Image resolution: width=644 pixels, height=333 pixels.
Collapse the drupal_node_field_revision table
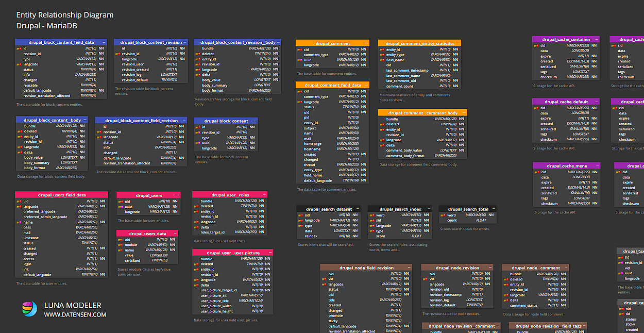click(x=409, y=268)
